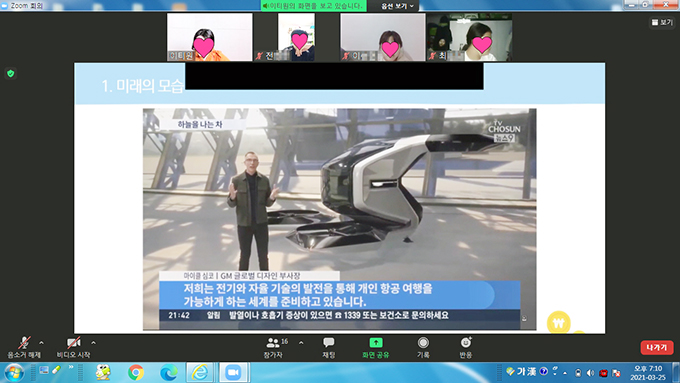Open Microsoft Edge from taskbar

(168, 373)
